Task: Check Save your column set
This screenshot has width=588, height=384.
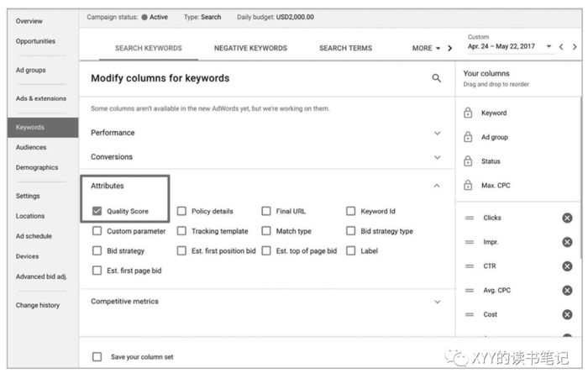Action: (x=97, y=357)
